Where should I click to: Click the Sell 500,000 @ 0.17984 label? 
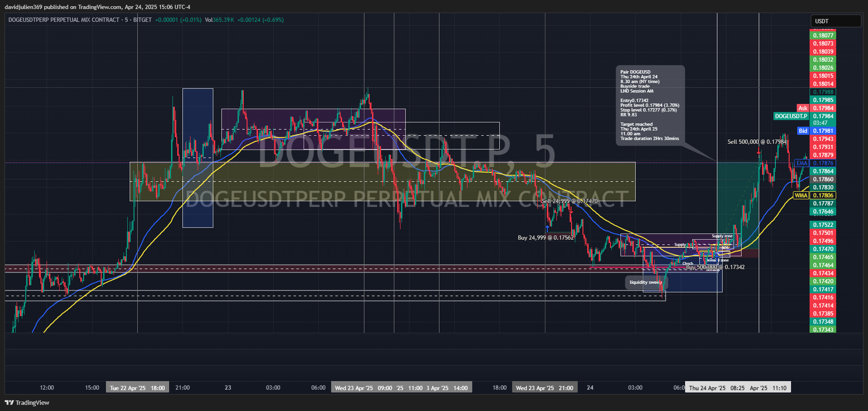tap(757, 142)
